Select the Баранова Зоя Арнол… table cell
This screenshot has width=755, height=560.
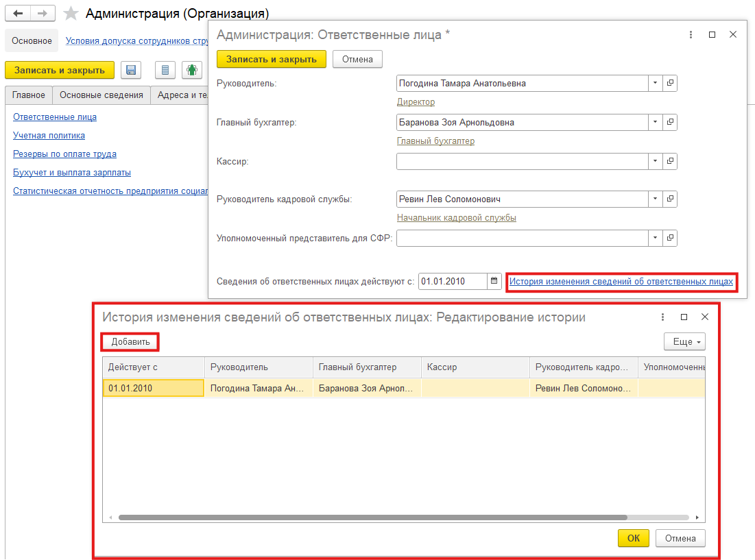(367, 388)
